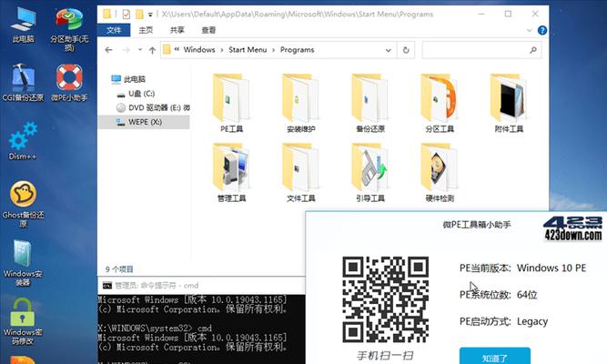Screen dimensions: 607x364
Task: Open the 共享 ribbon tab
Action: click(x=177, y=30)
